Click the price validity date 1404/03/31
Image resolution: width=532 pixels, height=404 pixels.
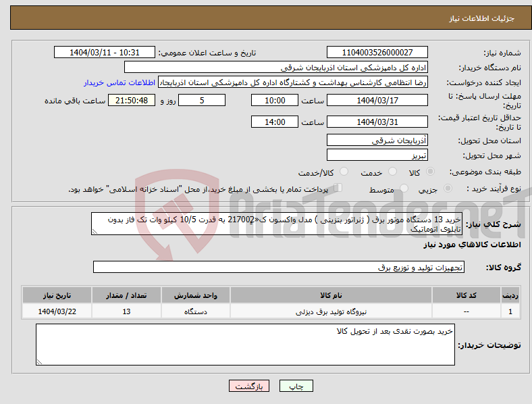click(x=377, y=122)
